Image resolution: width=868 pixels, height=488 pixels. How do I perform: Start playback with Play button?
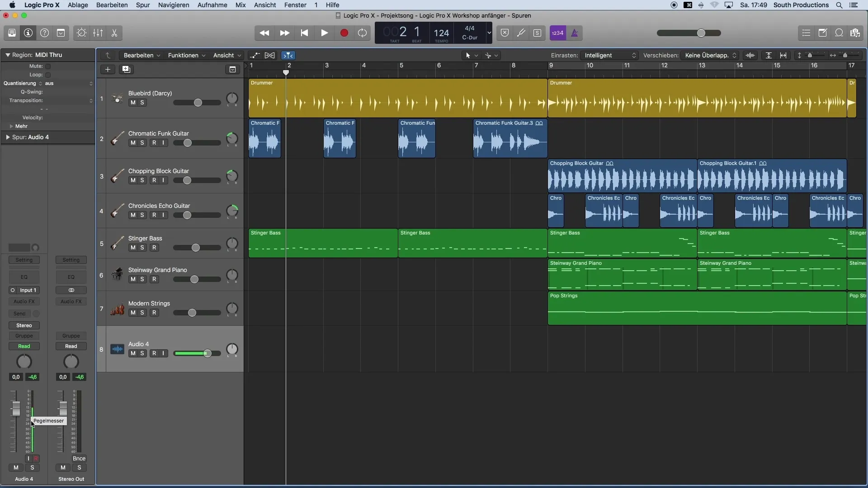pyautogui.click(x=324, y=33)
